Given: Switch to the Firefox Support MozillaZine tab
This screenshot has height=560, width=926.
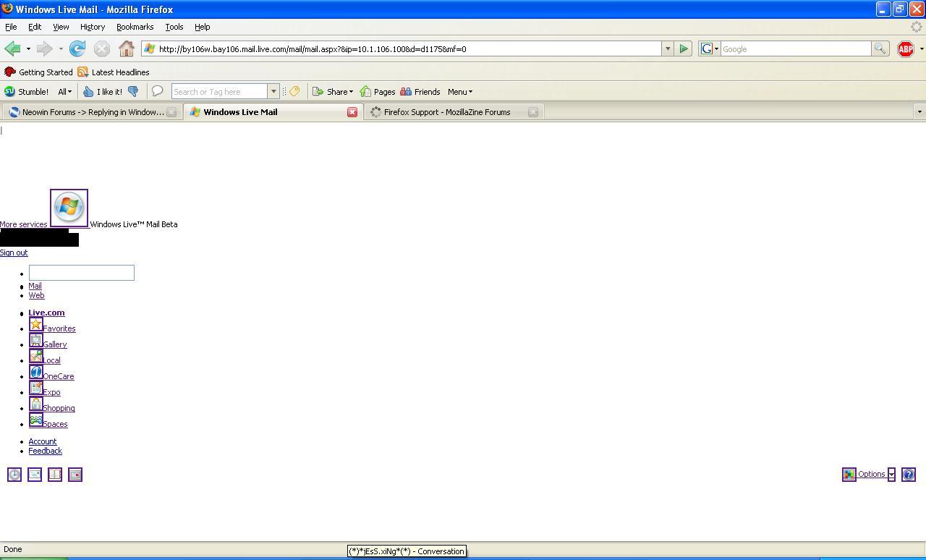Looking at the screenshot, I should coord(454,112).
